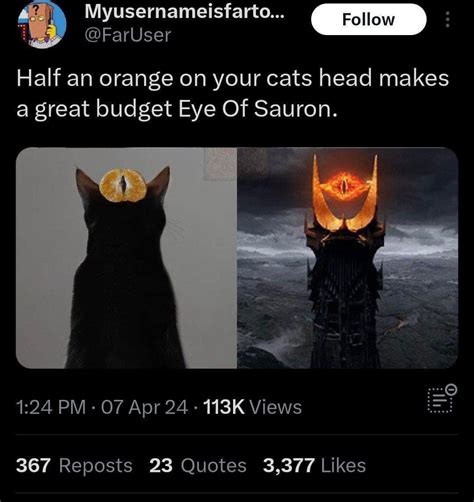The height and width of the screenshot is (502, 474).
Task: Open the Myusernameisfarto... display name
Action: tap(185, 12)
